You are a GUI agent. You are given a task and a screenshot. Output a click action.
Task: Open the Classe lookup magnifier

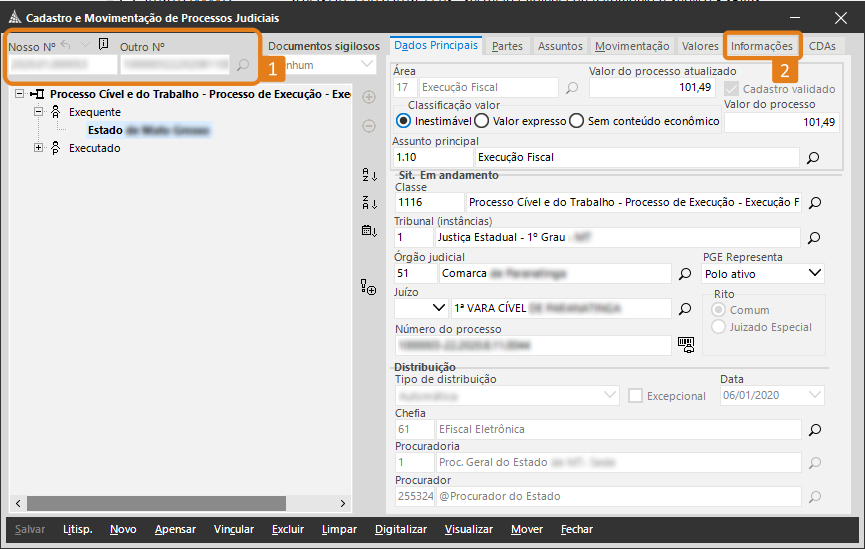coord(813,203)
